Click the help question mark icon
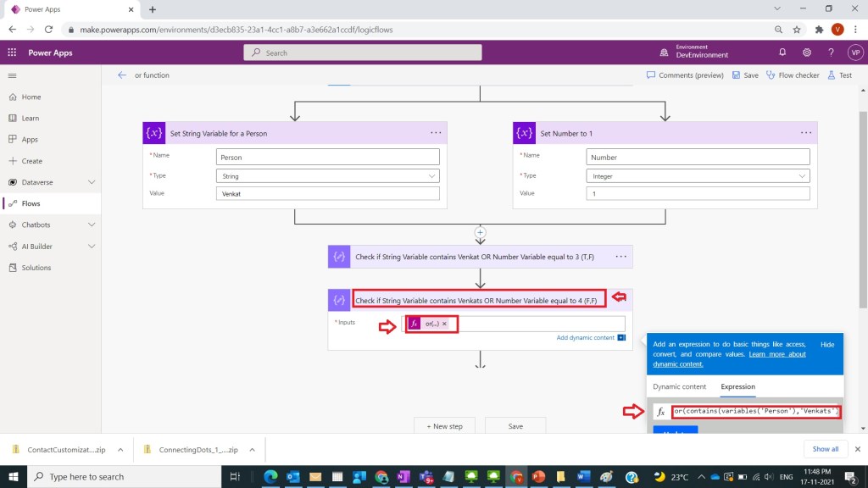The height and width of the screenshot is (488, 868). coord(831,53)
